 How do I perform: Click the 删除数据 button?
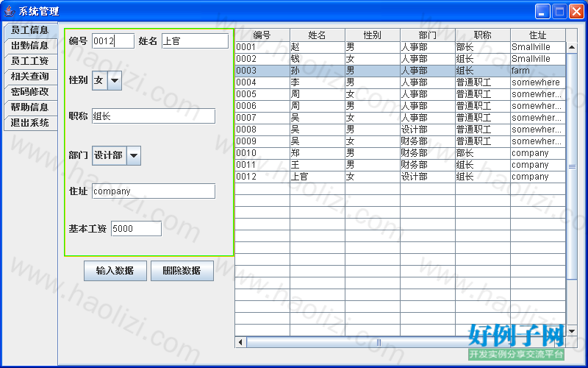(182, 271)
